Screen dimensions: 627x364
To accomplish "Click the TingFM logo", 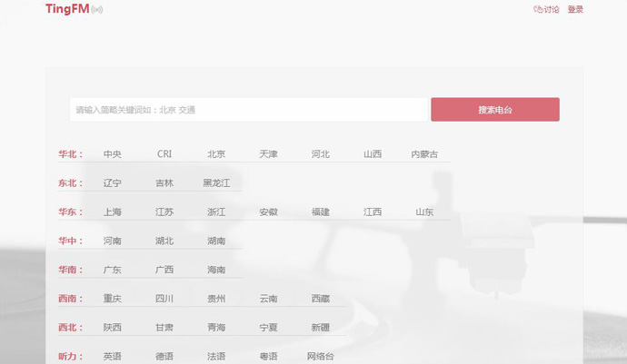I will click(67, 9).
